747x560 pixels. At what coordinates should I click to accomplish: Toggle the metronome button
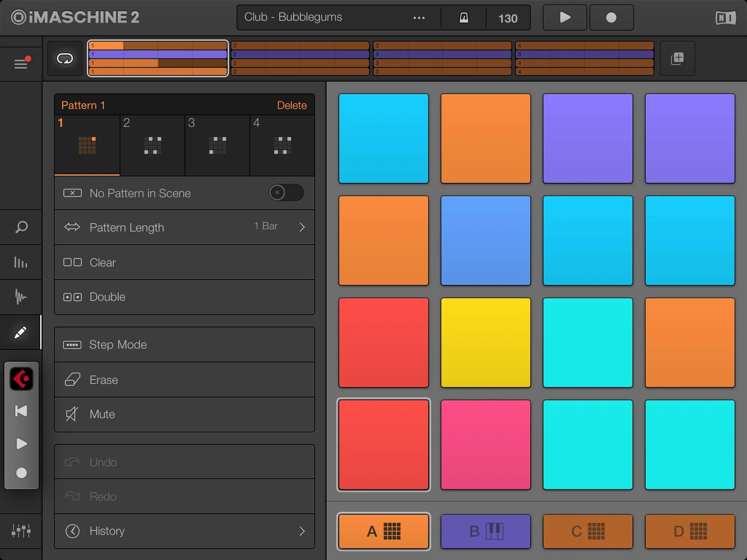[x=464, y=17]
